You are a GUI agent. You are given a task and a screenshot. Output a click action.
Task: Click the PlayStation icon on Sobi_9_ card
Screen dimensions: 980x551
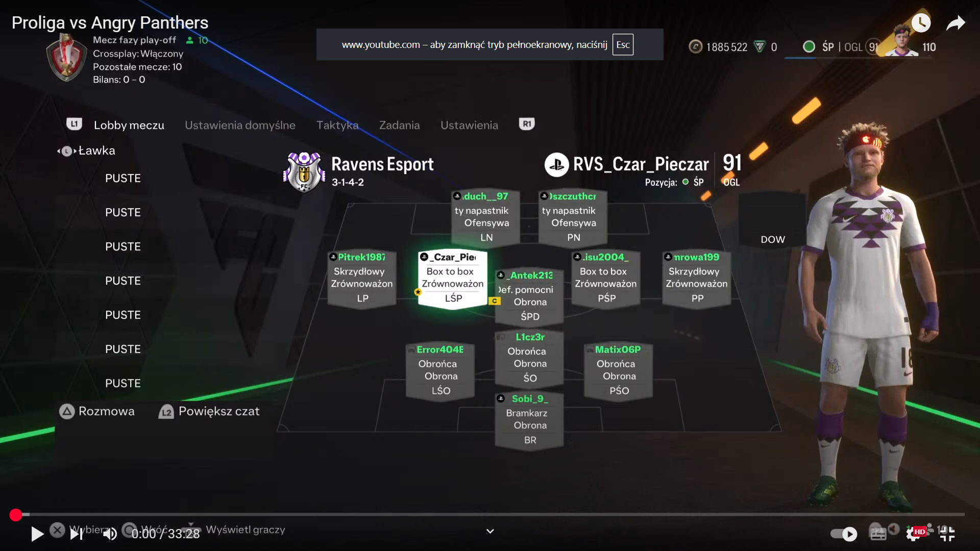click(x=501, y=398)
